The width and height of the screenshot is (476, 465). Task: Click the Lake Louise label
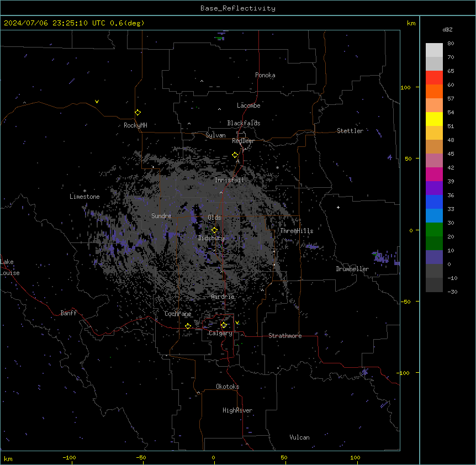coord(9,267)
